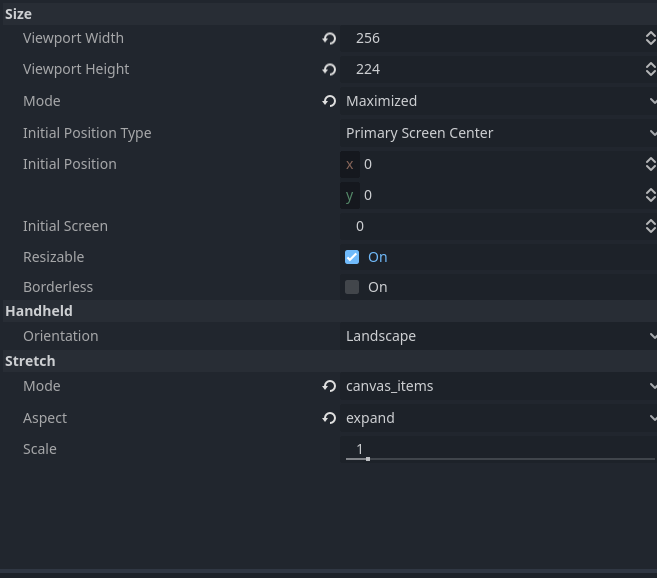Open the window Mode Maximized dropdown
Viewport: 657px width, 578px height.
tap(499, 101)
